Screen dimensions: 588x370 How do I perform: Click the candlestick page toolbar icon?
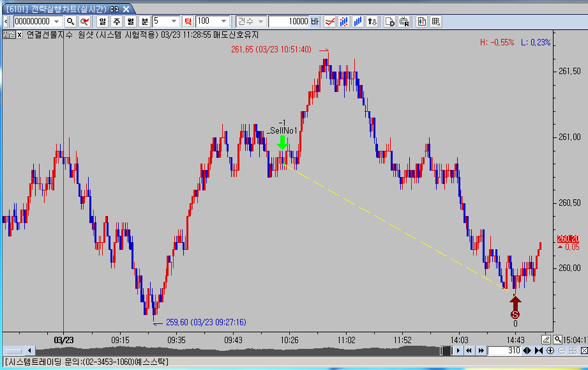click(x=421, y=22)
